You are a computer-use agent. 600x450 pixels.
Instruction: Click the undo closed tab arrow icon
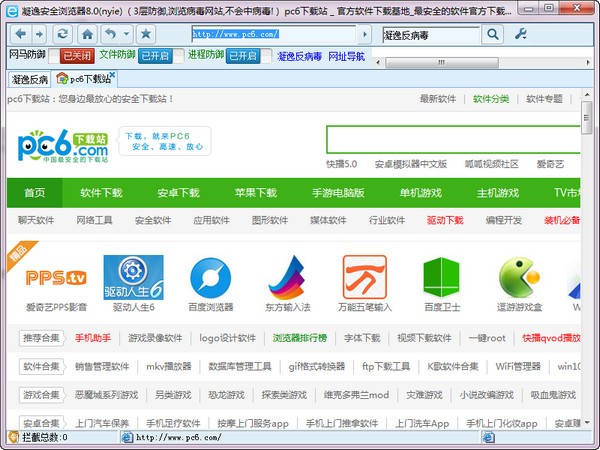[x=110, y=34]
